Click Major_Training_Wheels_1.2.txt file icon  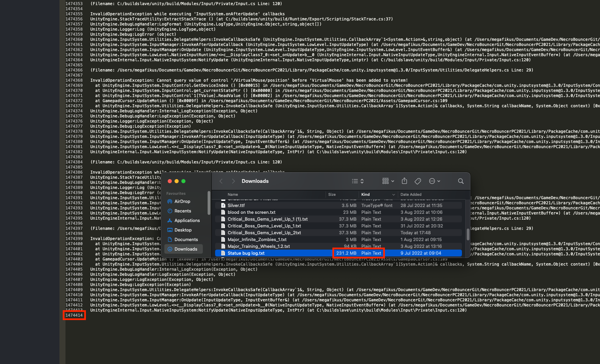(223, 247)
